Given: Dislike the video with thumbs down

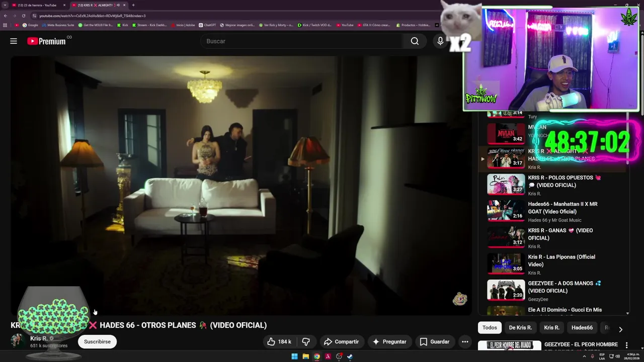Looking at the screenshot, I should 306,342.
